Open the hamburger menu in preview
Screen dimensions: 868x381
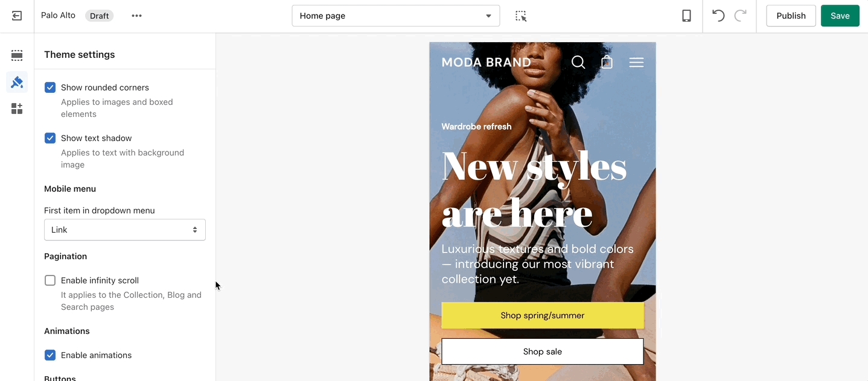tap(636, 62)
